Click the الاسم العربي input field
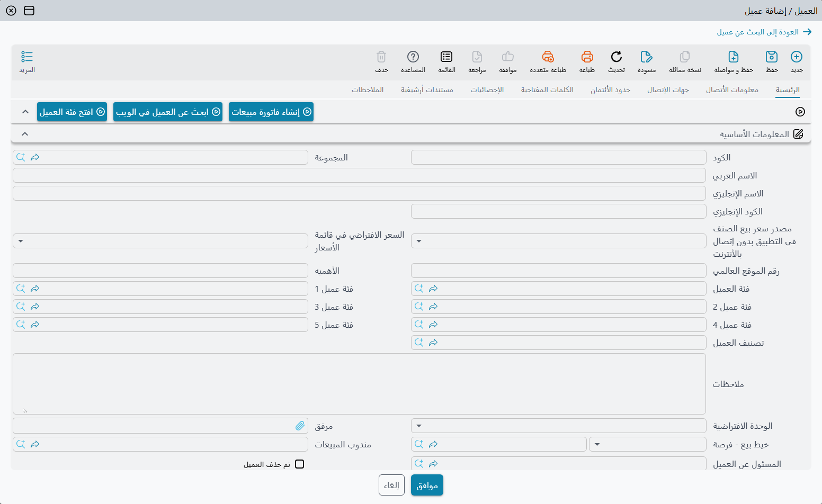This screenshot has height=504, width=822. coord(359,175)
